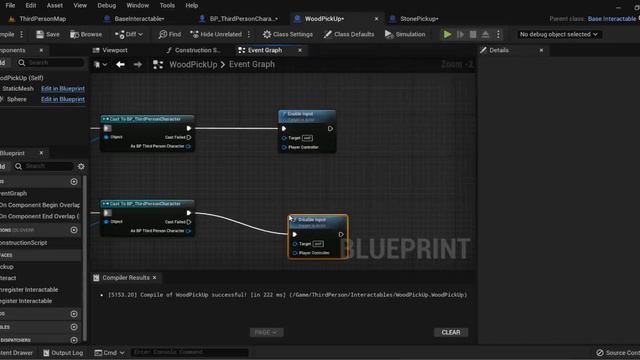The image size is (640, 360).
Task: Close the WoodPickUp tab
Action: 376,19
